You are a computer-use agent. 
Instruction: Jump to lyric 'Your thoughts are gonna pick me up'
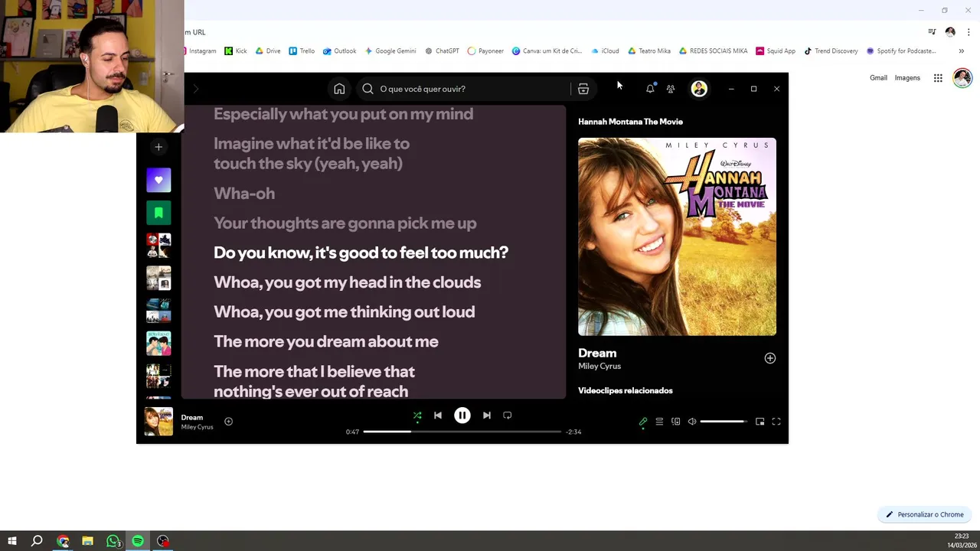(x=345, y=223)
